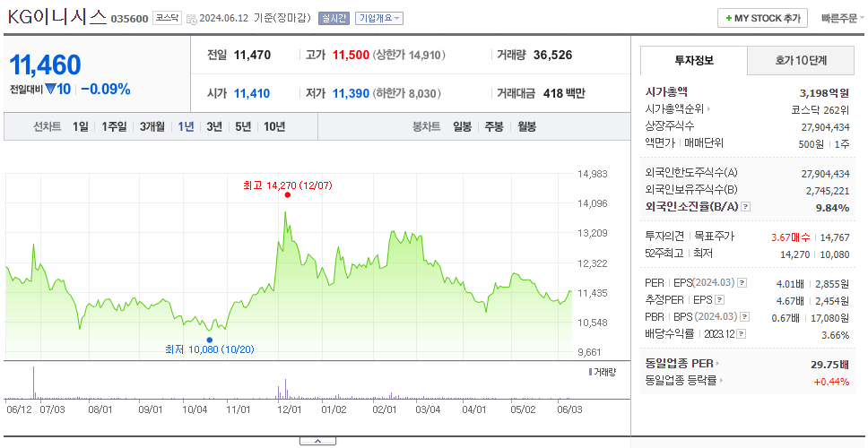Click the 거래대금 value 418 백만
868x448 pixels.
coord(564,93)
